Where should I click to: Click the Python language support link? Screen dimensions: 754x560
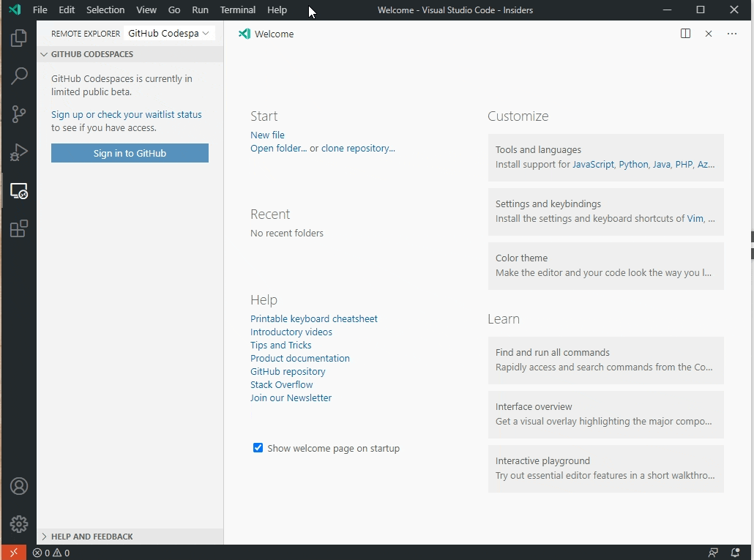(633, 165)
